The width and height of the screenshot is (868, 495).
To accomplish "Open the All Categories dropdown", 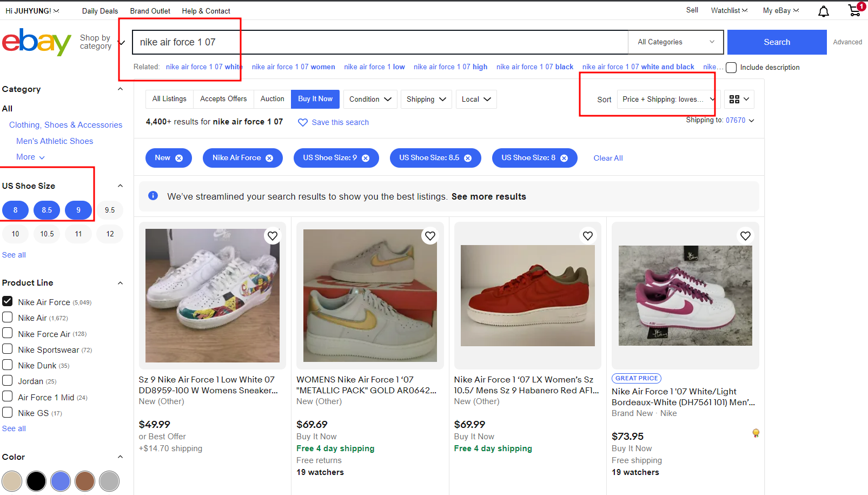I will (x=675, y=42).
